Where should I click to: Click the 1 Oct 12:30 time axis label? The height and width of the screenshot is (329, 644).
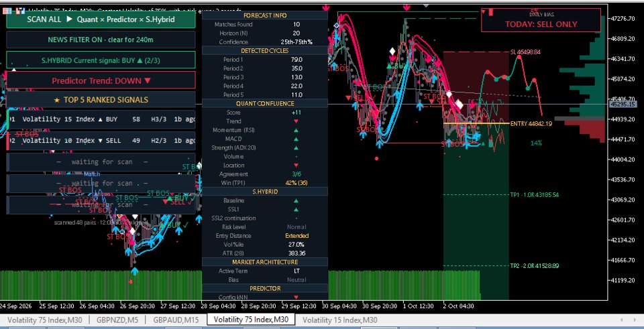pos(418,306)
